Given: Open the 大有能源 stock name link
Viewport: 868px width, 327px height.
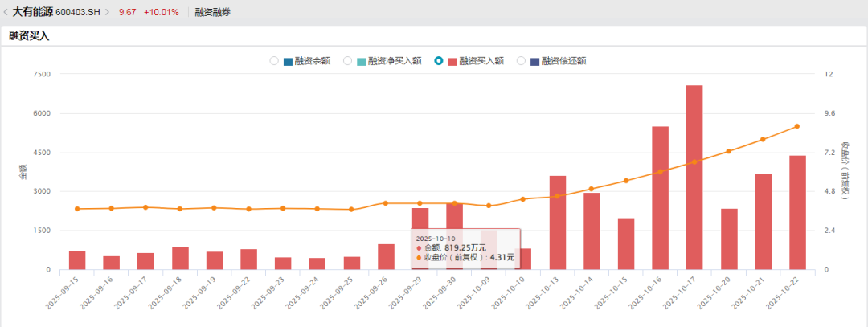Looking at the screenshot, I should pos(33,13).
